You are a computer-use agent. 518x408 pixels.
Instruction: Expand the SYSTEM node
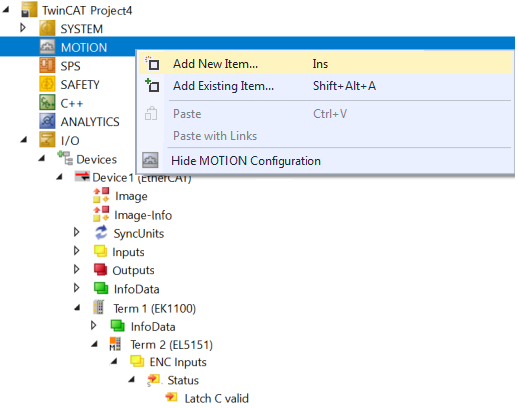[23, 27]
